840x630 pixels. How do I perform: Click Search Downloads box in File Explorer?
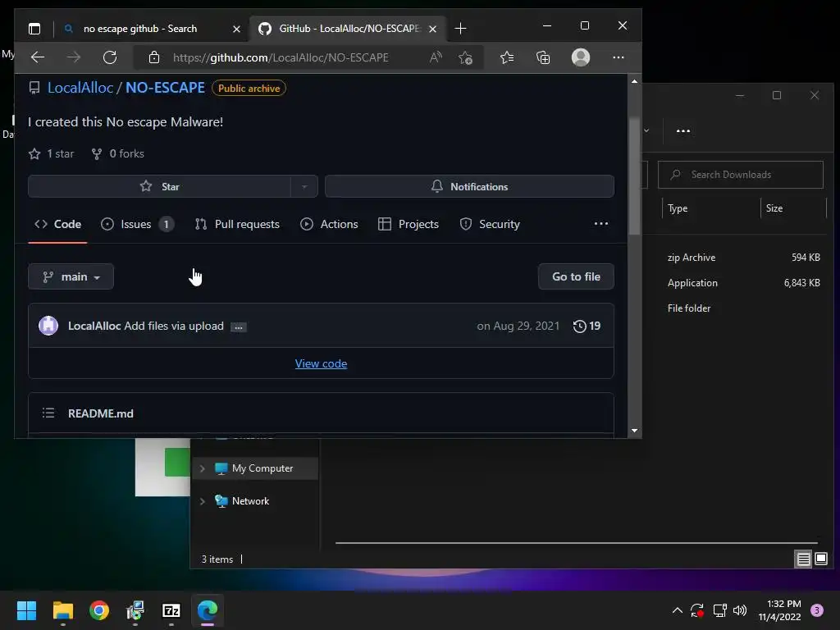pos(741,175)
